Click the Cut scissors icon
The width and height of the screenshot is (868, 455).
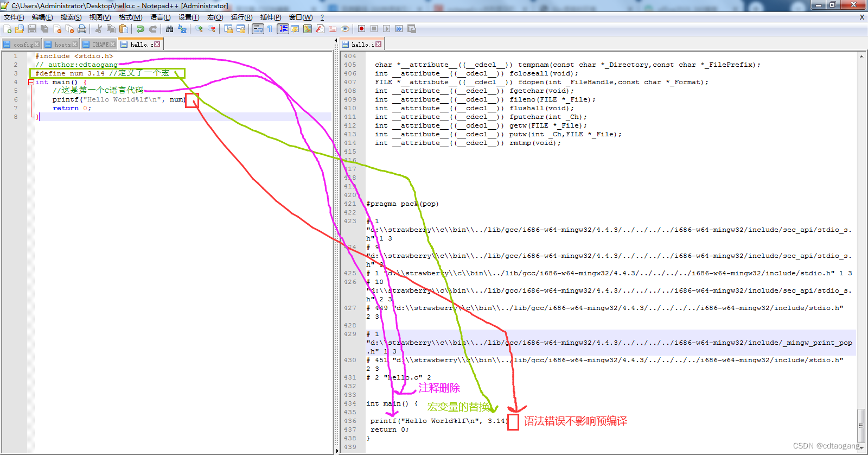pos(99,29)
